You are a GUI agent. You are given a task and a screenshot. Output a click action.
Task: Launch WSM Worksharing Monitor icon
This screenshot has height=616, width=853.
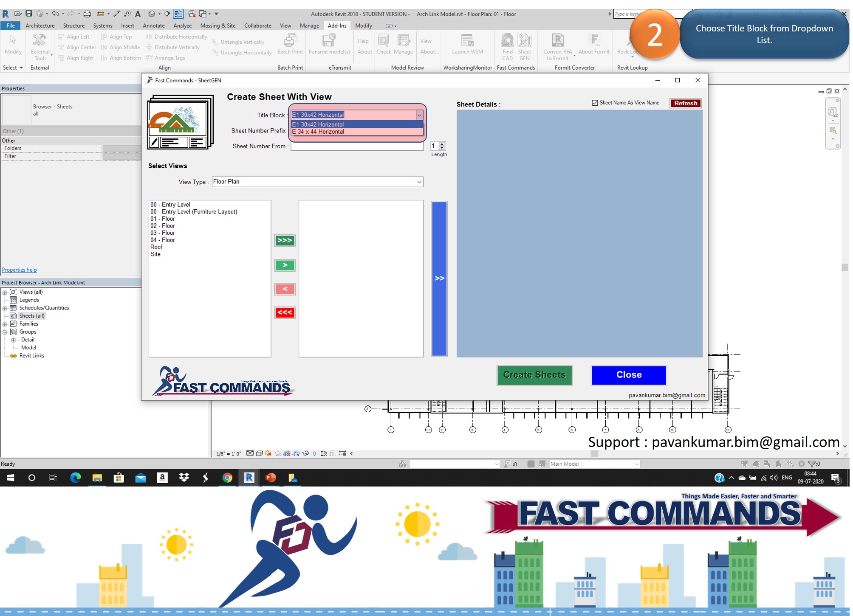tap(467, 41)
